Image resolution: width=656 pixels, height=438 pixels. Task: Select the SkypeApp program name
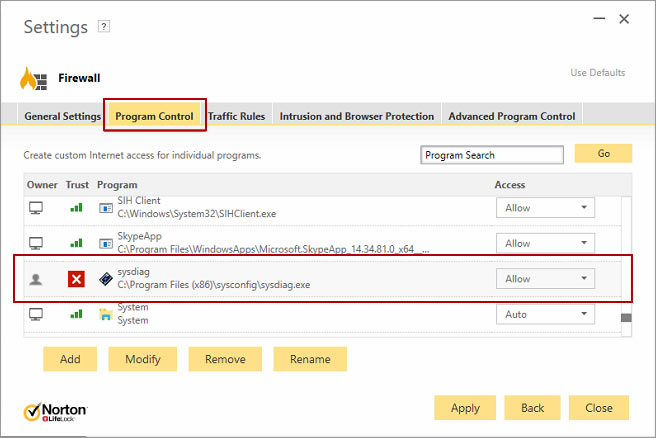click(139, 236)
